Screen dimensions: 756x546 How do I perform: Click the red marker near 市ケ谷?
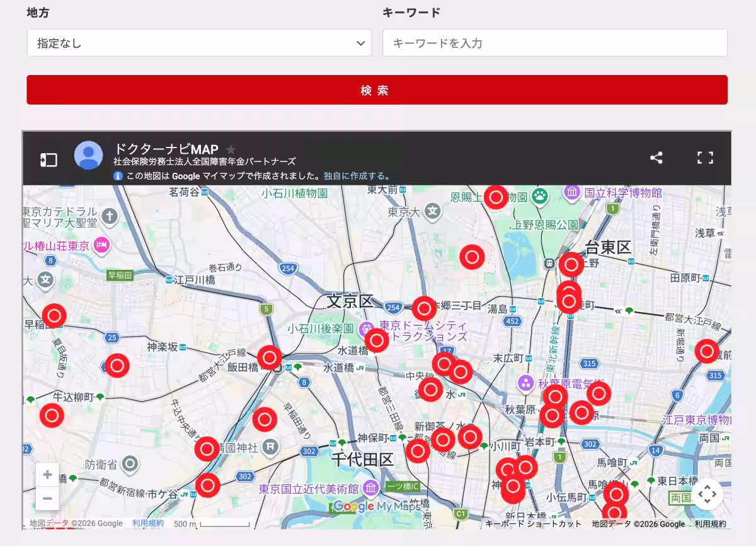[207, 485]
